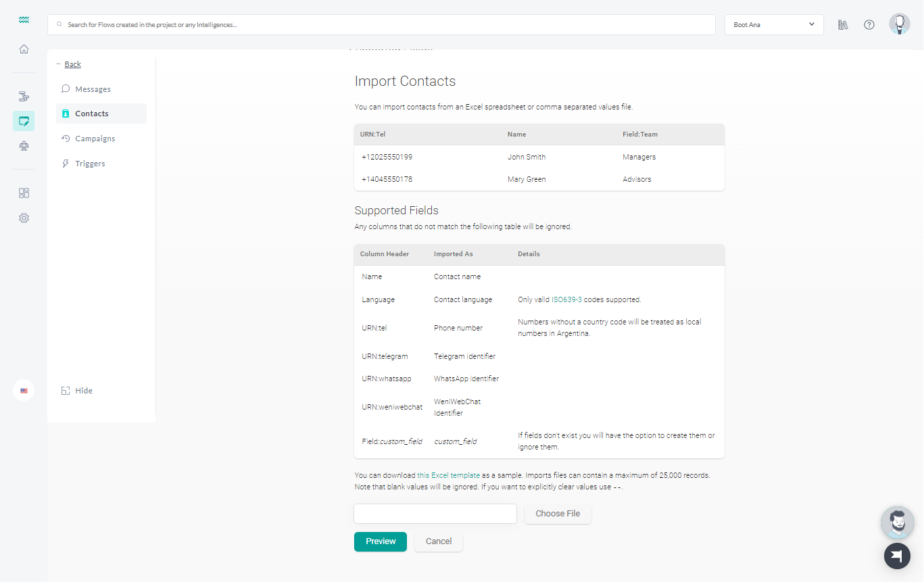The height and width of the screenshot is (582, 924).
Task: Click the ISO639-3 codes link
Action: (566, 299)
